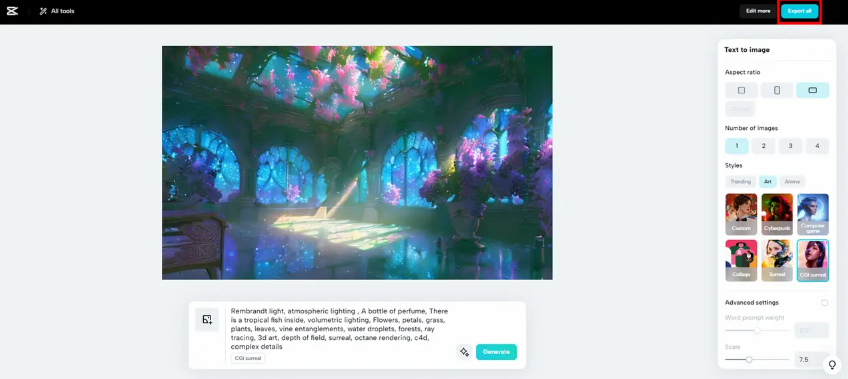Click the lightbulb tips icon

pos(832,364)
